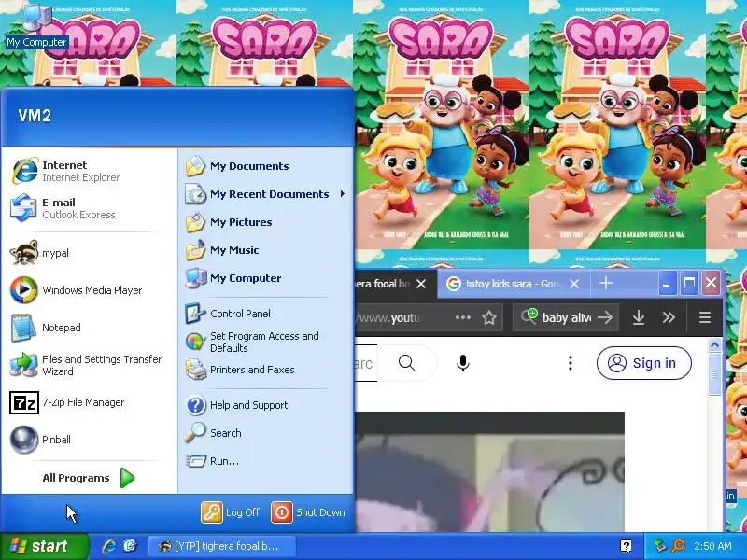The image size is (747, 560).
Task: Click the YouTube search text field
Action: pyautogui.click(x=366, y=363)
